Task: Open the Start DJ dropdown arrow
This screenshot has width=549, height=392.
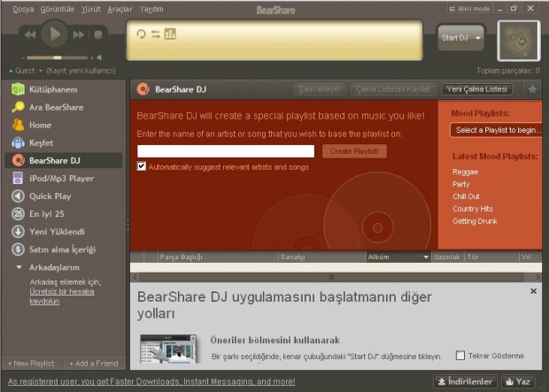Action: point(478,38)
